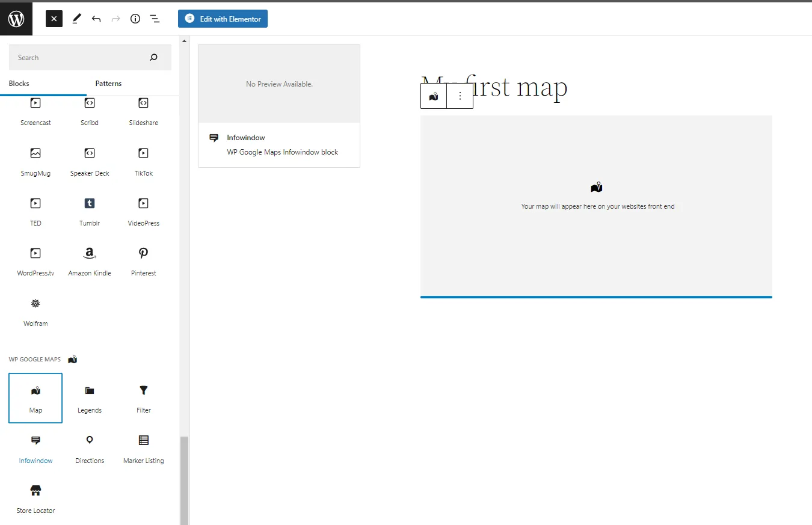Select the Filter block icon

click(x=143, y=398)
